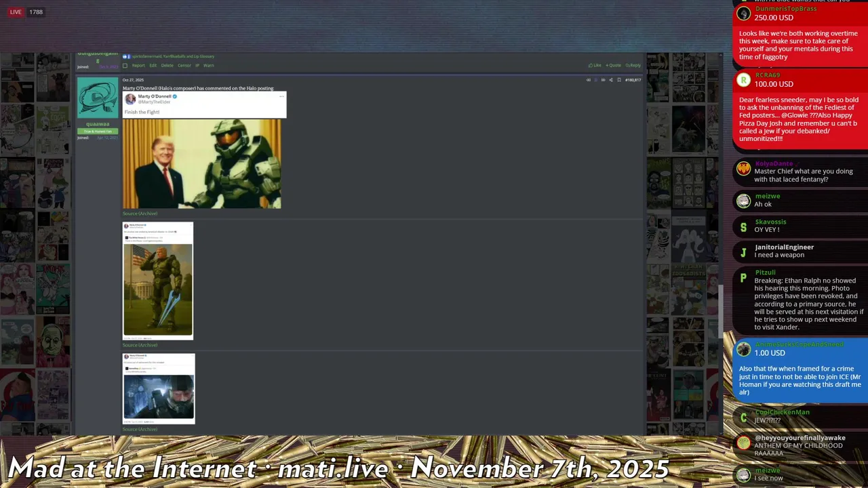Click the S avatar for Skavossis
The width and height of the screenshot is (868, 488).
coord(744,226)
